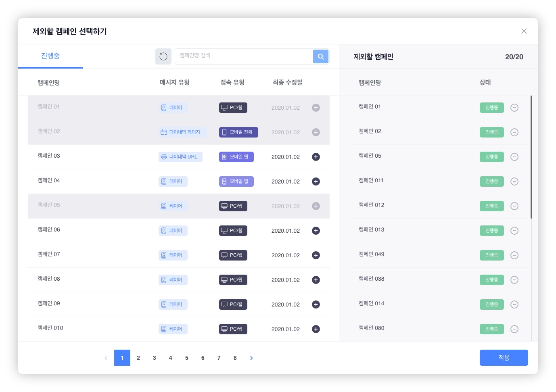The width and height of the screenshot is (556, 392).
Task: Select the 캠페인 07 row name
Action: point(49,254)
